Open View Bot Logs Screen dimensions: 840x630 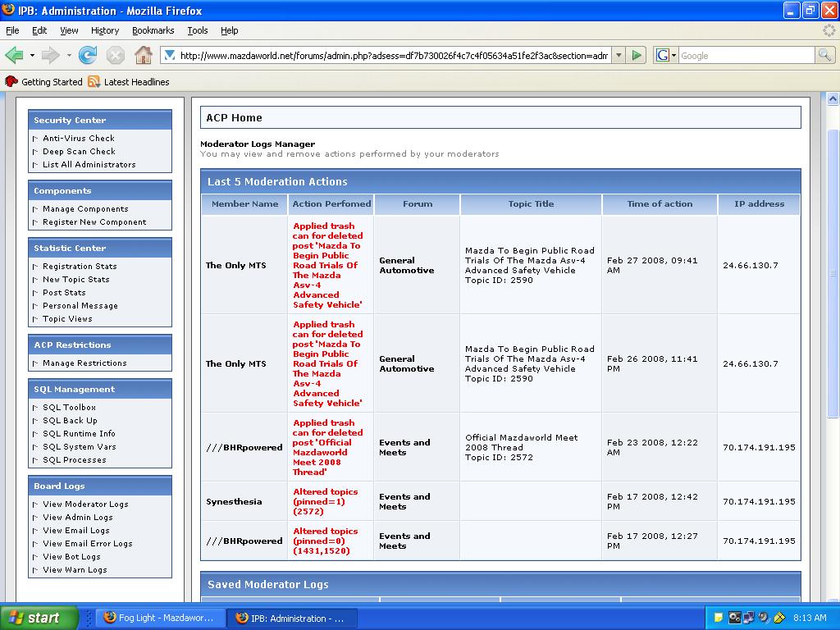[71, 557]
